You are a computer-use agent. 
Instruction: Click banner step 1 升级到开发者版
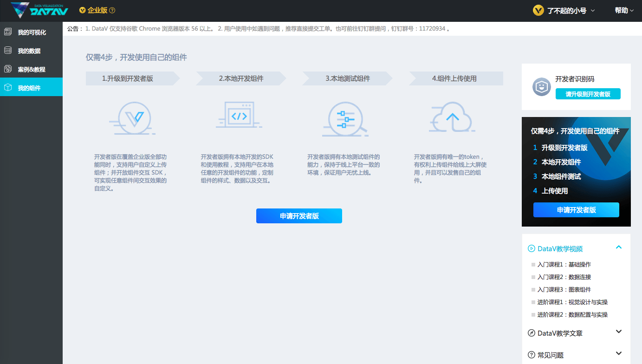click(560, 148)
